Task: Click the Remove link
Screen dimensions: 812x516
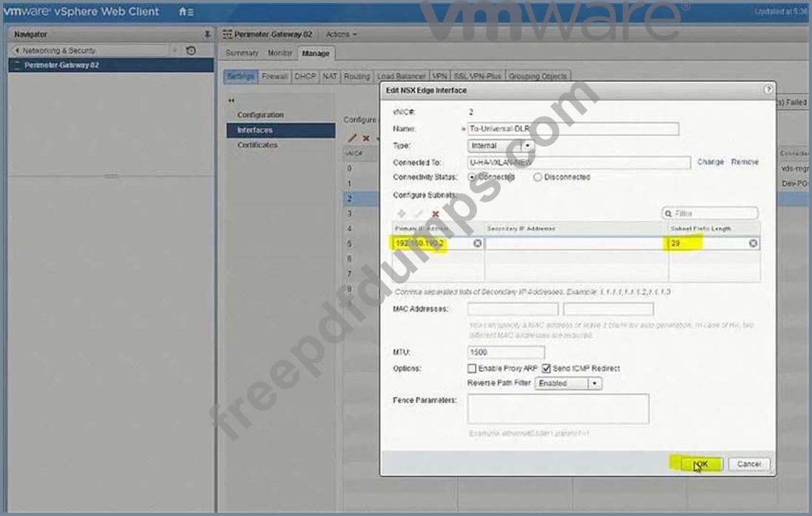Action: pos(745,162)
